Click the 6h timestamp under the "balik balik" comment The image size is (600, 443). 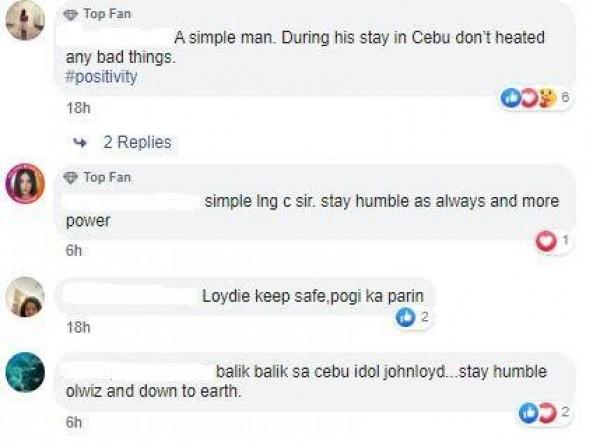[x=73, y=422]
